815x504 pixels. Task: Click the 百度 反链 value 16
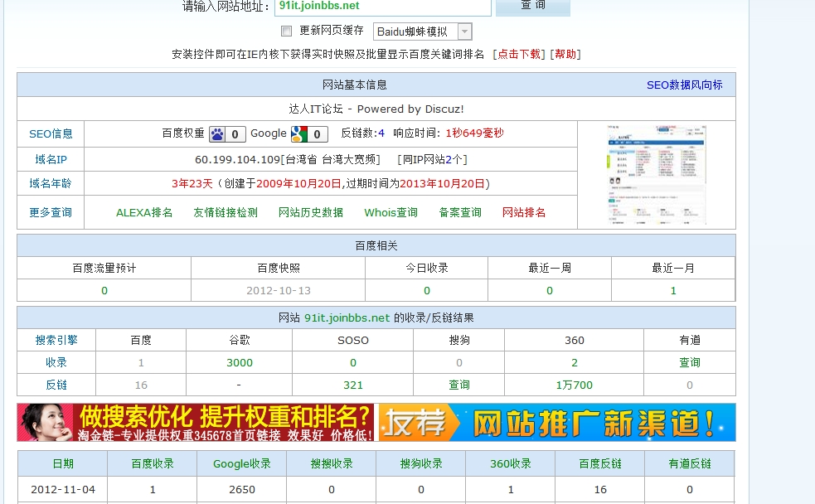[x=141, y=385]
